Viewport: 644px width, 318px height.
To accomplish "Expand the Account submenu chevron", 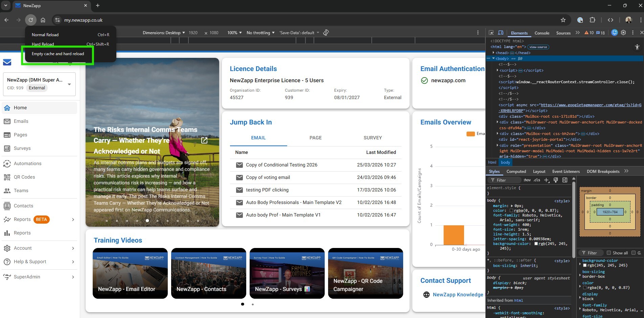I will (73, 248).
